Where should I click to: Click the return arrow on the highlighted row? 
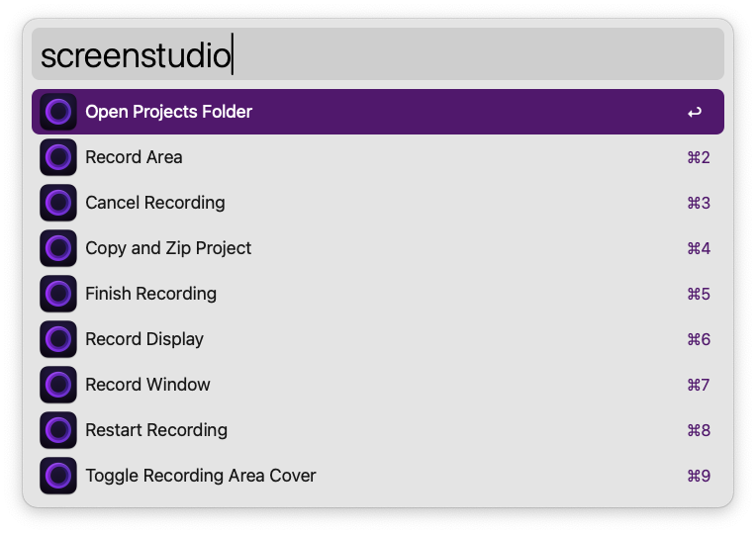point(695,113)
